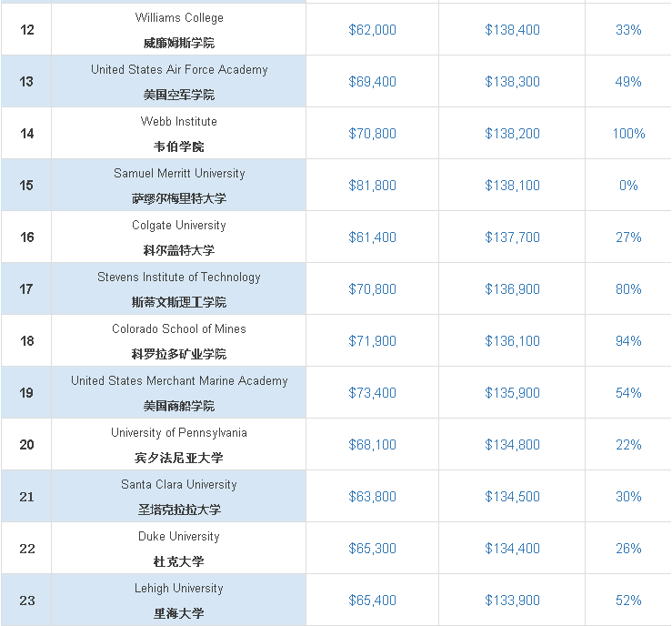Click the $69,400 value
Image resolution: width=672 pixels, height=626 pixels.
click(372, 82)
